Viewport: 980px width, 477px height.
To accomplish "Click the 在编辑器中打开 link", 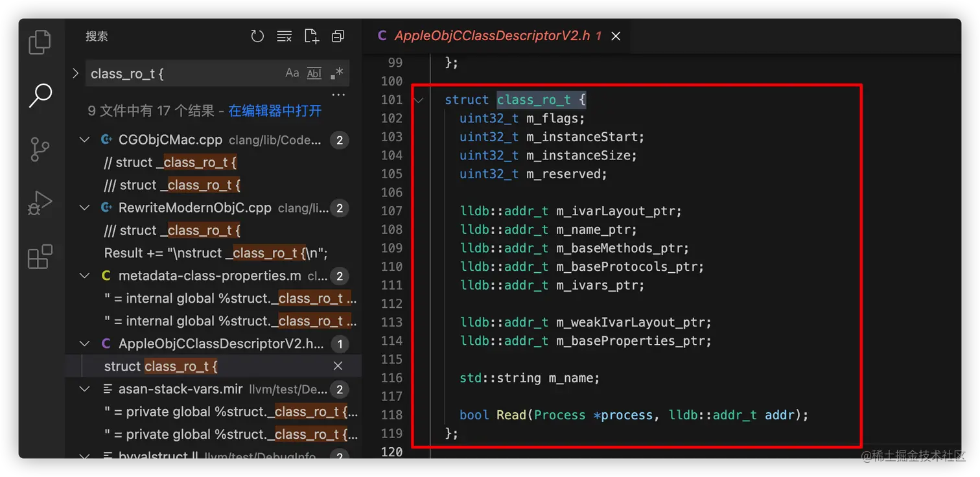I will pyautogui.click(x=275, y=111).
